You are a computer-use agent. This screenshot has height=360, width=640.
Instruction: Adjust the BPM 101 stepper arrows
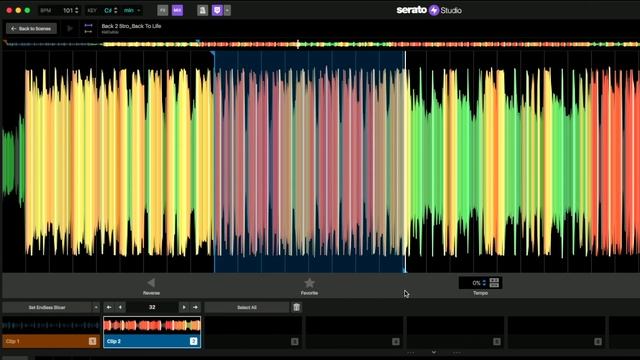click(x=76, y=10)
